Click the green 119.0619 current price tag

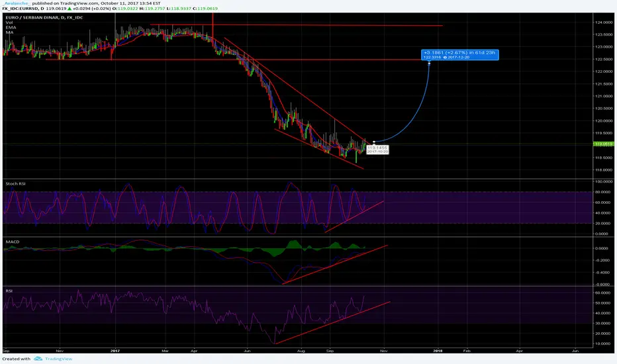[604, 144]
